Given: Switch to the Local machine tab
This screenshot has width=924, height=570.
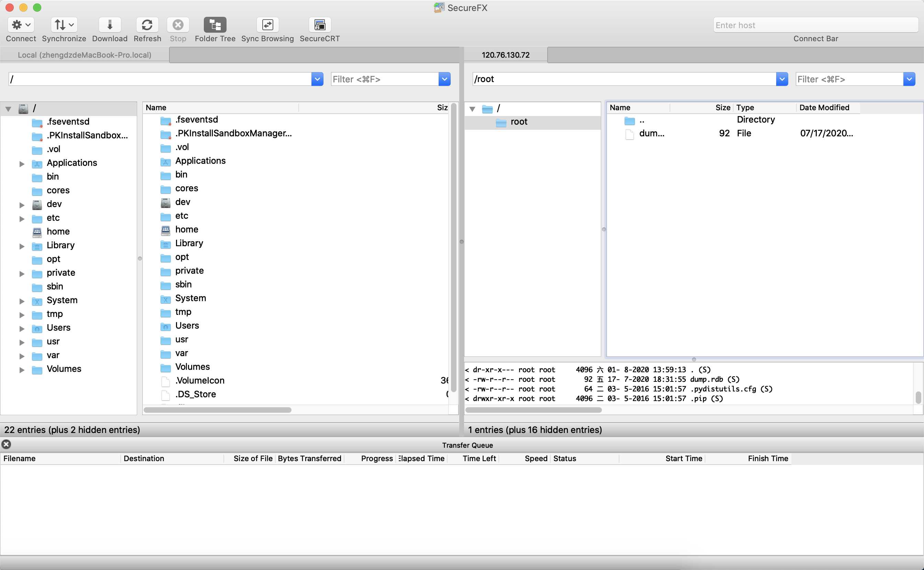Looking at the screenshot, I should [x=84, y=55].
